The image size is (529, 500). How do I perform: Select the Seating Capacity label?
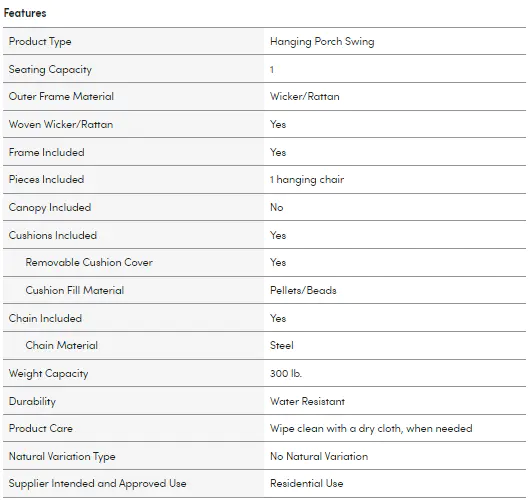[50, 70]
